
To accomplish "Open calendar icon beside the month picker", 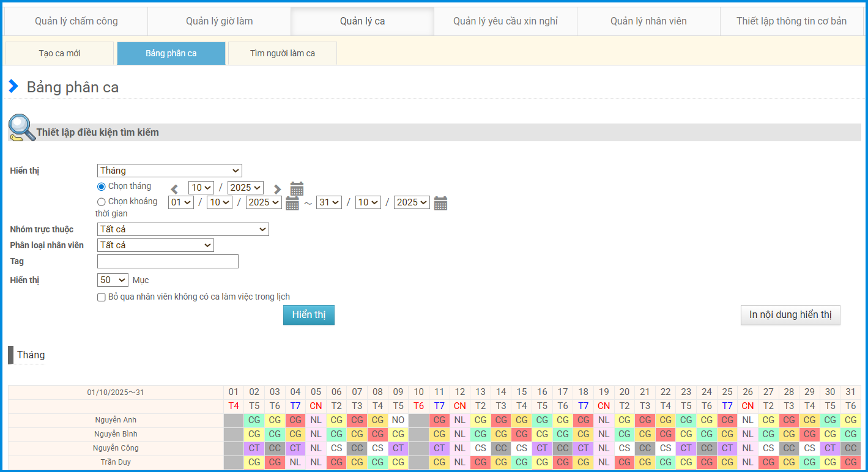I will [x=297, y=188].
